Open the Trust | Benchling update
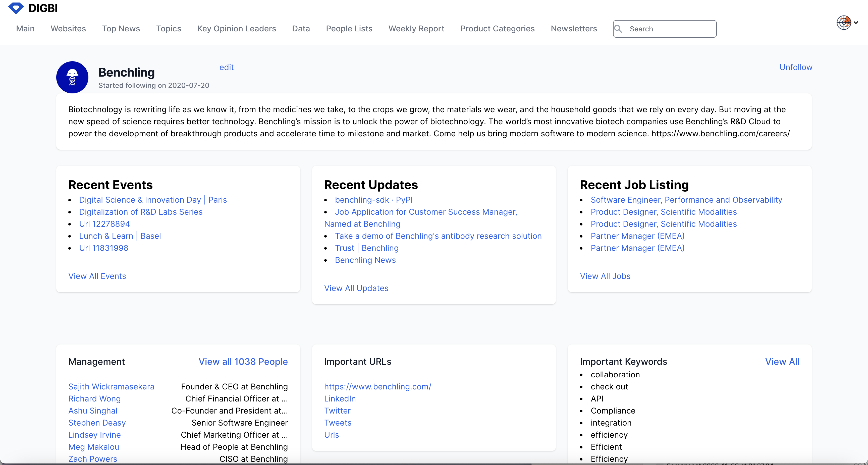This screenshot has width=868, height=465. click(367, 248)
